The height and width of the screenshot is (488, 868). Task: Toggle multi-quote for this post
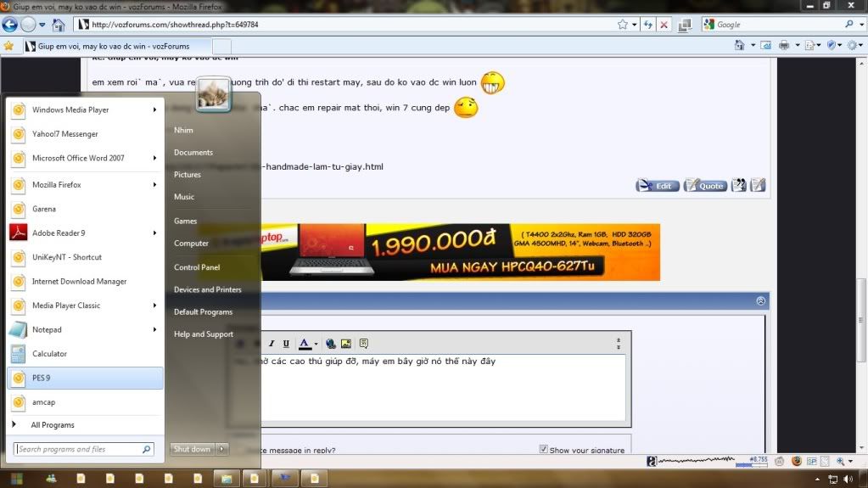pos(739,185)
